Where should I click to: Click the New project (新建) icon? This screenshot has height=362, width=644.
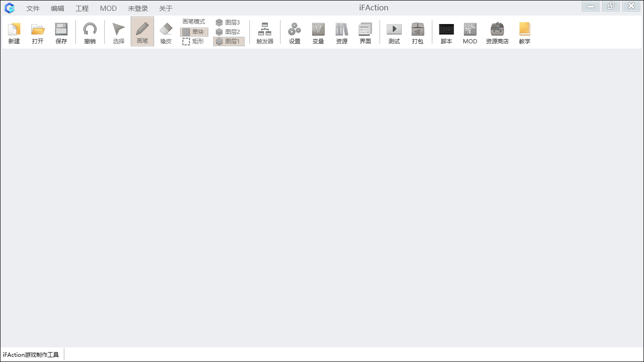tap(14, 33)
